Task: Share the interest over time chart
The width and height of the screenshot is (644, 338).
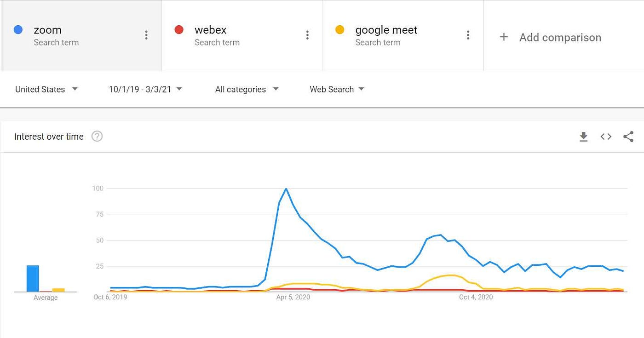Action: (x=628, y=137)
